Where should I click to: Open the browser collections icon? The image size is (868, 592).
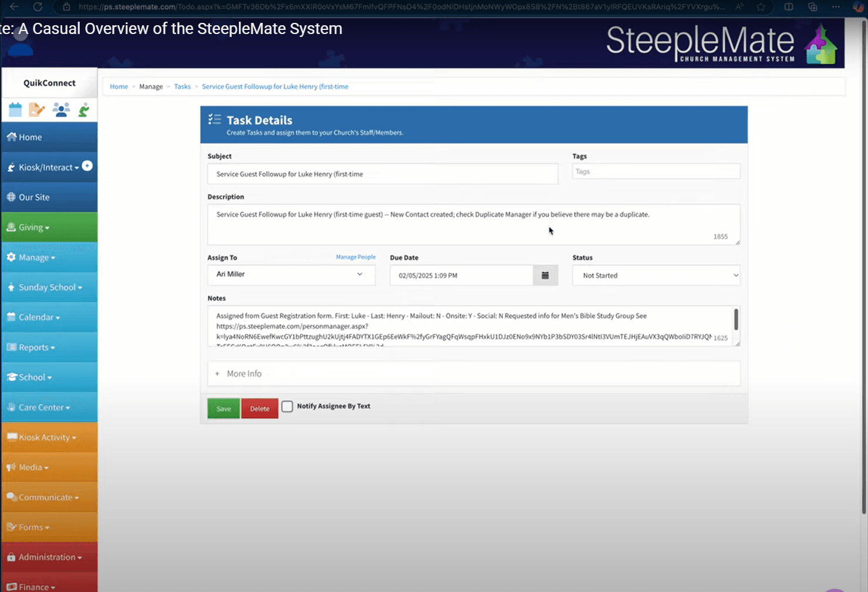812,7
